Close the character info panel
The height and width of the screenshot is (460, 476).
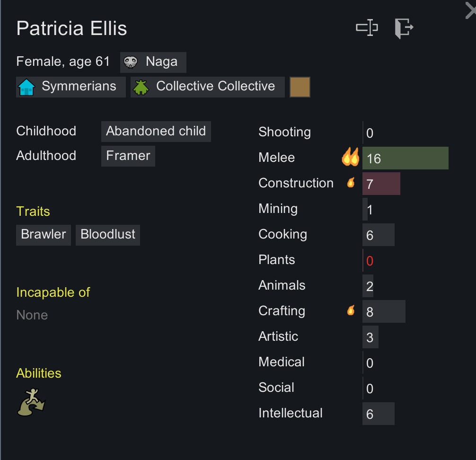pyautogui.click(x=470, y=10)
